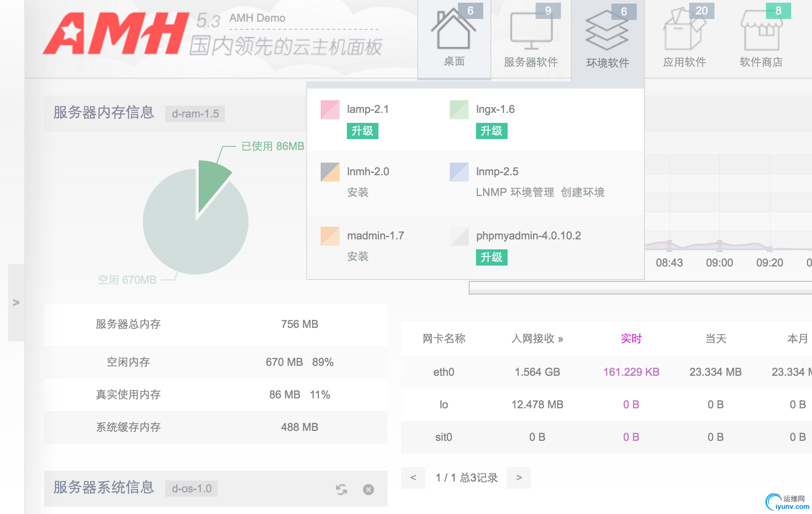Click the 空闲内存 row label
This screenshot has width=812, height=514.
(x=128, y=362)
